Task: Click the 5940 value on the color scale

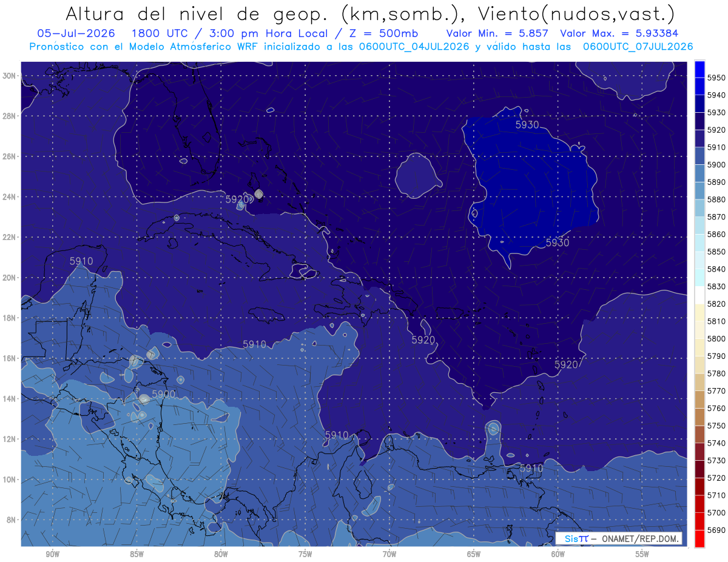Action: point(716,95)
